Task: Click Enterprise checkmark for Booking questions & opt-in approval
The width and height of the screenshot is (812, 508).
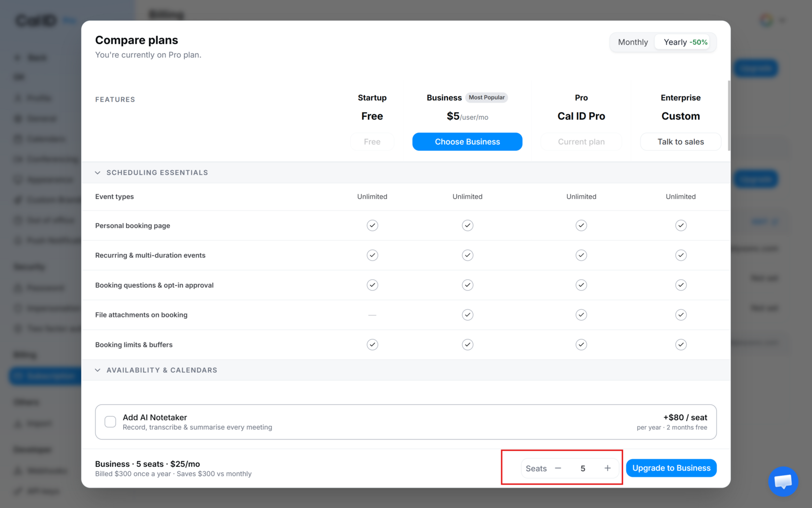Action: pyautogui.click(x=681, y=285)
